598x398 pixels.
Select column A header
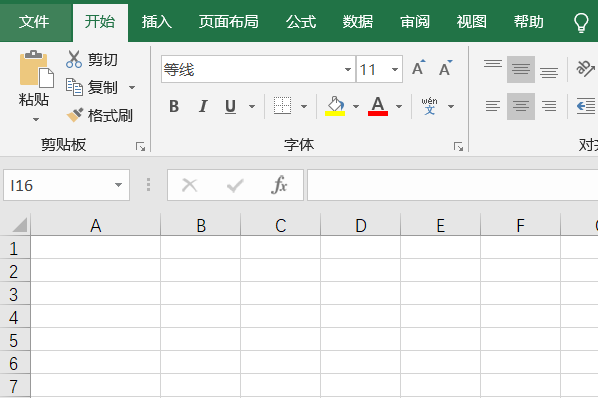(x=96, y=225)
